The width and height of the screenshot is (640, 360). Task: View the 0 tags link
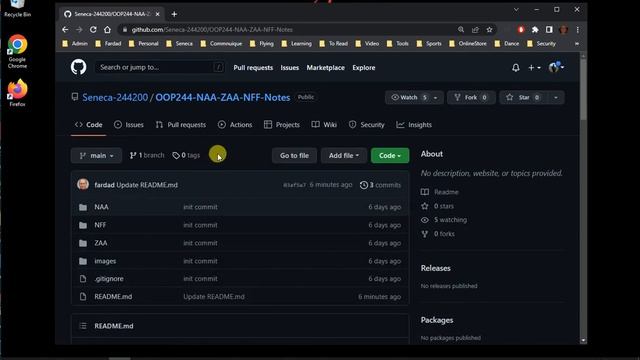pyautogui.click(x=186, y=156)
